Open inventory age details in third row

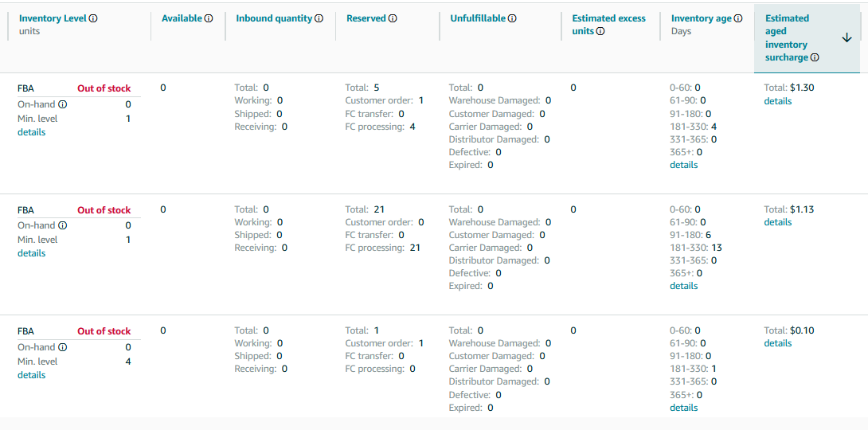point(684,408)
